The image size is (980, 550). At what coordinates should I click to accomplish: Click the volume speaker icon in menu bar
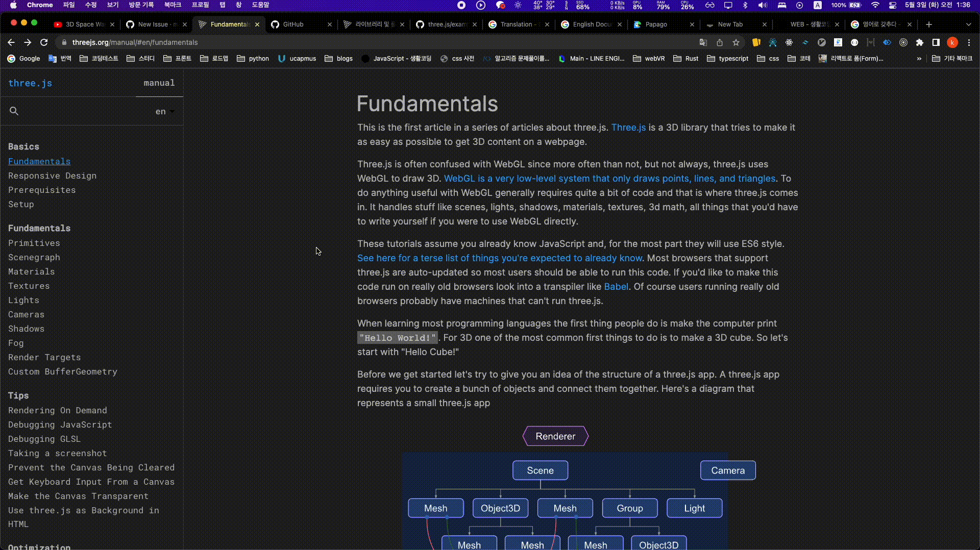point(763,5)
